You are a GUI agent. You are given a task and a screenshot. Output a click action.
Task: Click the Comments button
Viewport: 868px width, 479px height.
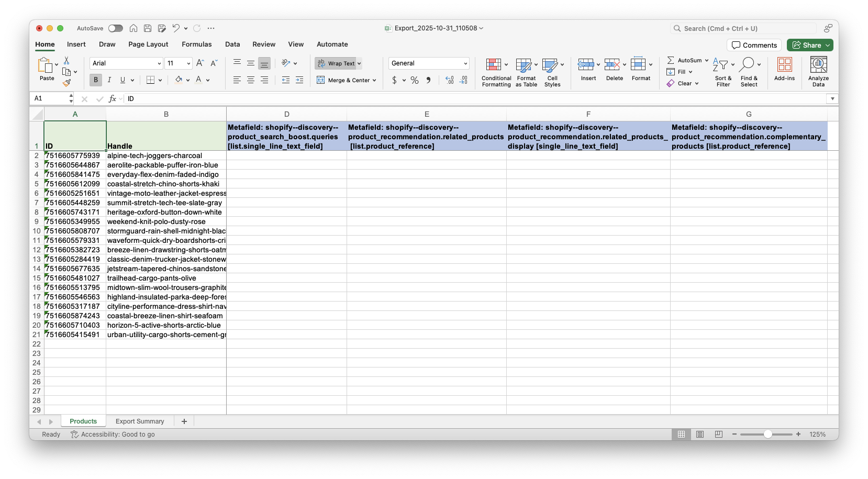[x=754, y=45]
